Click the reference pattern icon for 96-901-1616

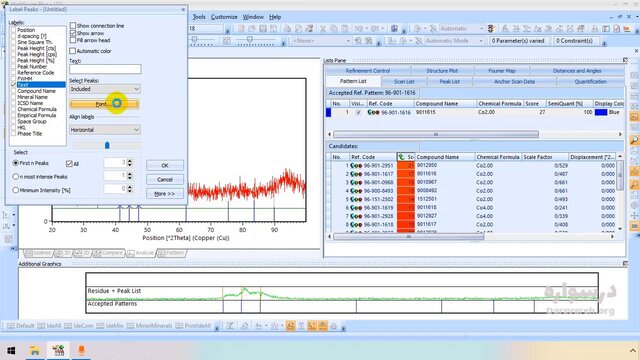click(x=373, y=112)
